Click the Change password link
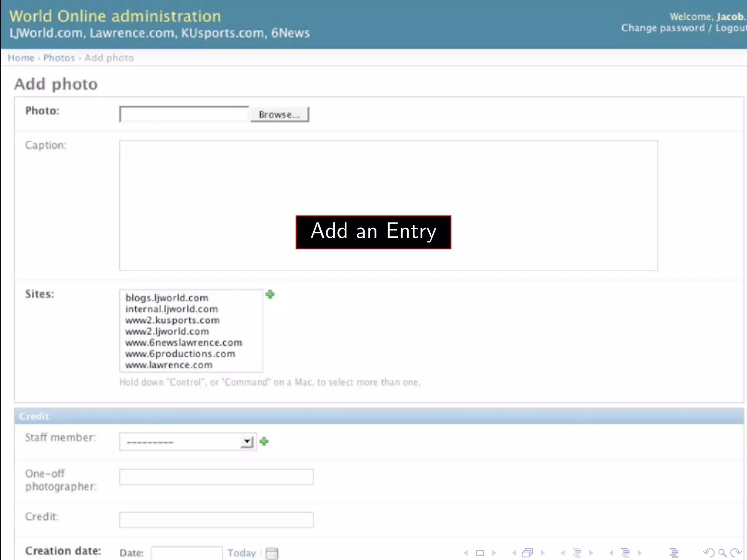 click(x=663, y=28)
